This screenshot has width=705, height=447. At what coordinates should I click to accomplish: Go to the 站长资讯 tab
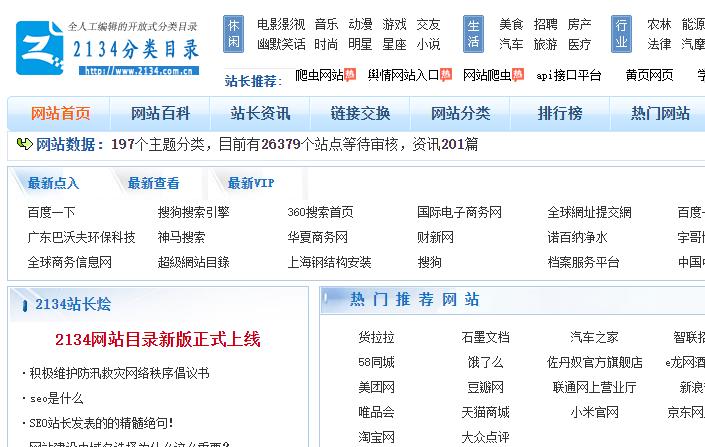point(260,113)
